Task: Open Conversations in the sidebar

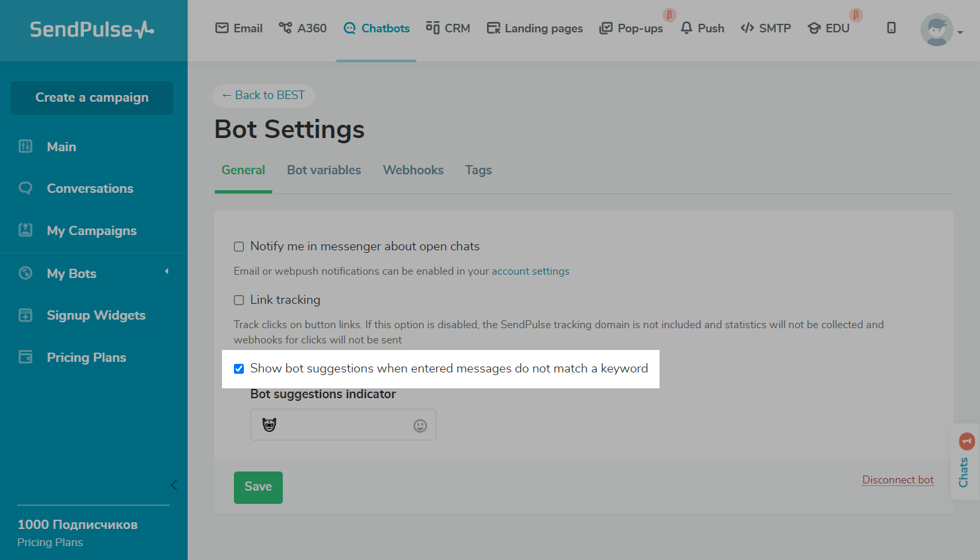Action: tap(90, 189)
